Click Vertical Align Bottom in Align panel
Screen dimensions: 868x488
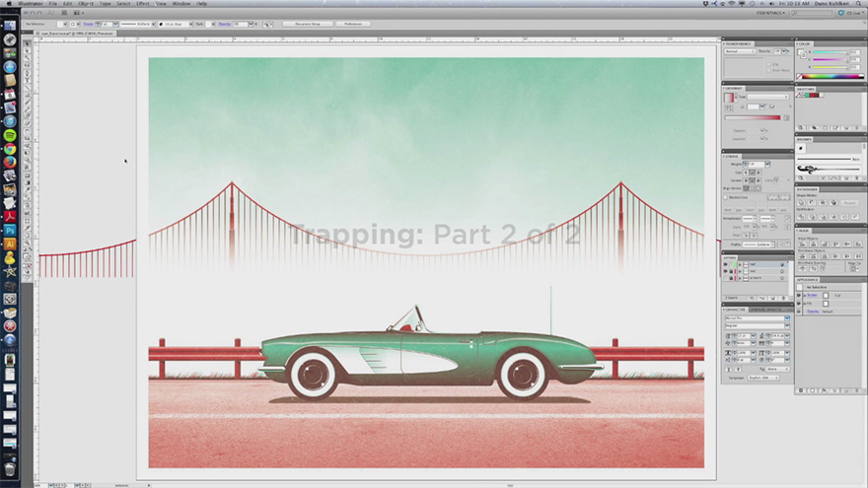pyautogui.click(x=858, y=244)
